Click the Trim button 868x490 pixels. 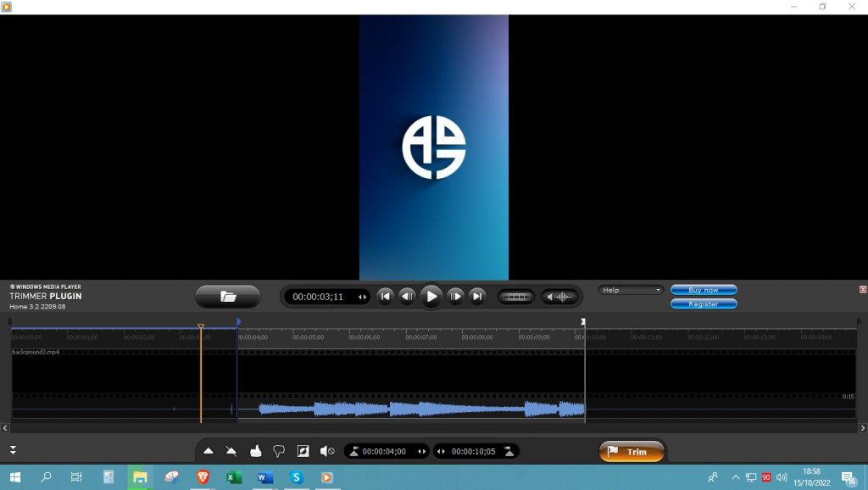(x=632, y=452)
